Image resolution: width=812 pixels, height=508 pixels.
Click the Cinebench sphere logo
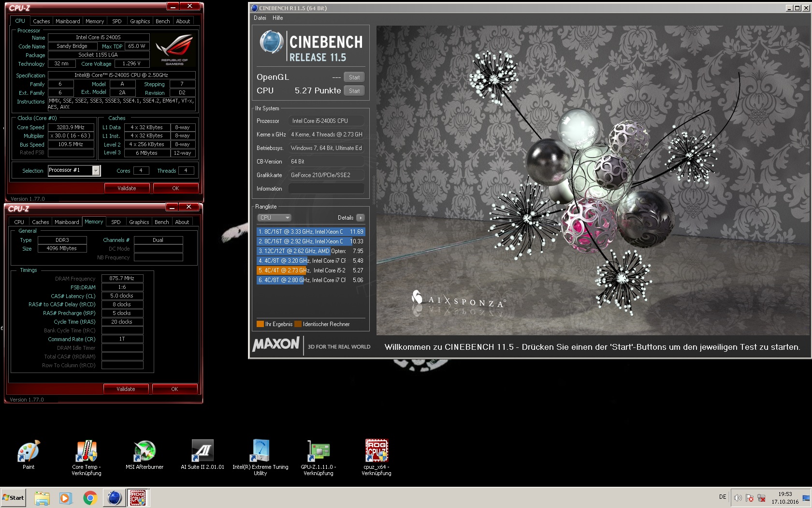point(272,42)
